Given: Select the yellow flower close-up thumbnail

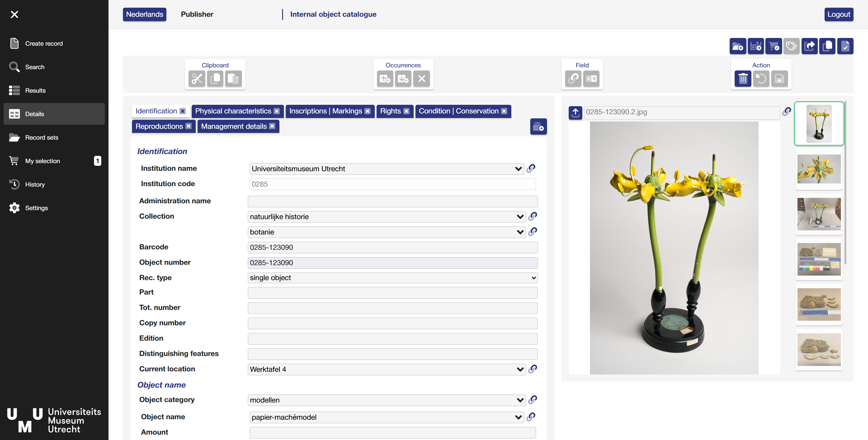Looking at the screenshot, I should (x=819, y=169).
